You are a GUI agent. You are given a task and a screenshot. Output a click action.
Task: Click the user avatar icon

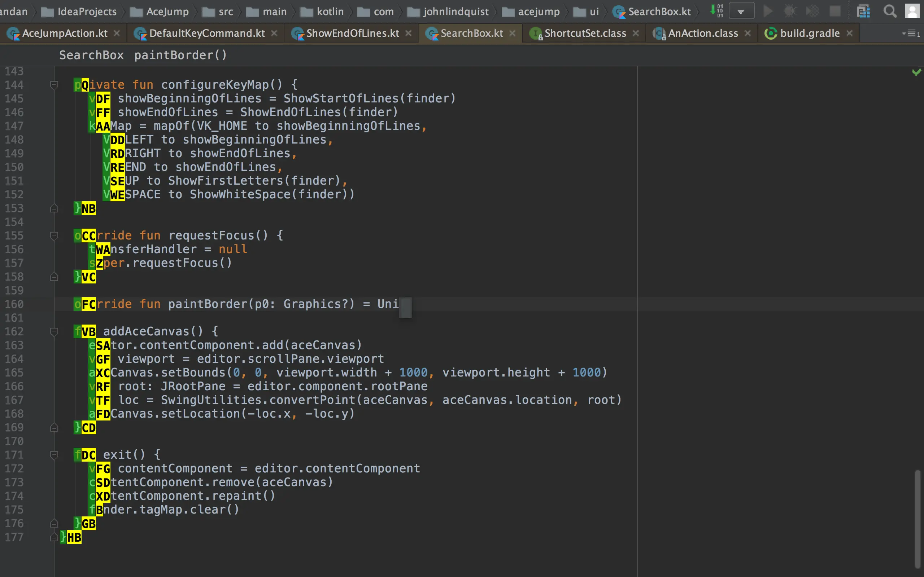[912, 12]
